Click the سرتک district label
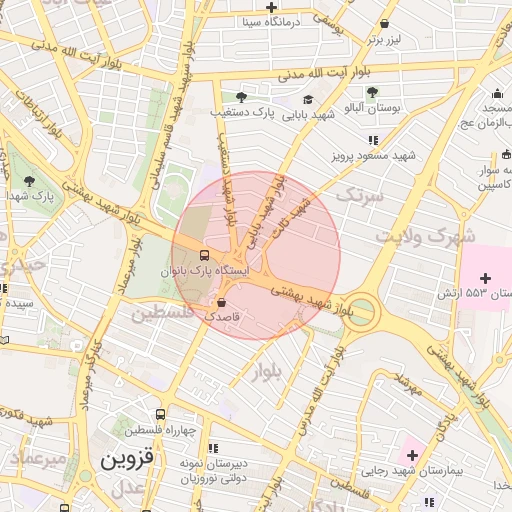The image size is (512, 512). click(360, 196)
